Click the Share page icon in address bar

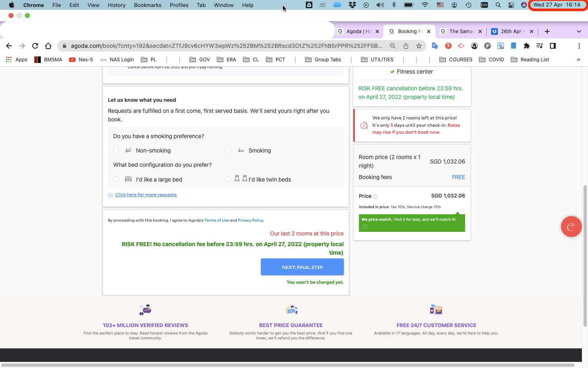click(406, 46)
